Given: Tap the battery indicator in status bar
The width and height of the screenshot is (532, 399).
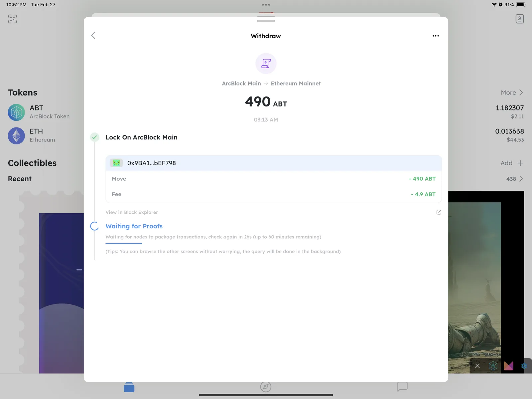Looking at the screenshot, I should 521,5.
